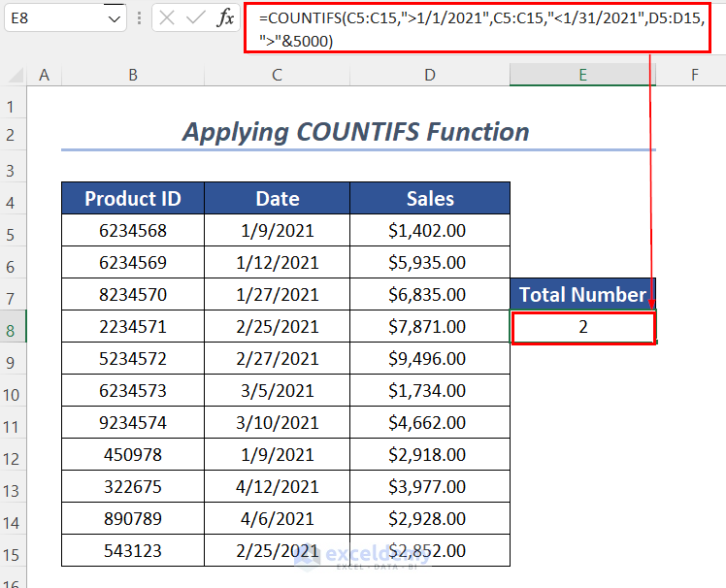
Task: Select the column D header
Action: click(430, 75)
